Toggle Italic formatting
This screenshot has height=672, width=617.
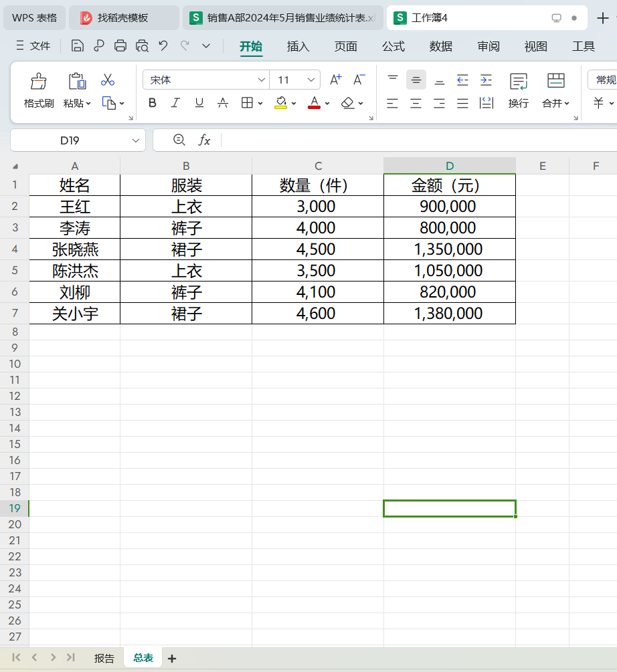pyautogui.click(x=175, y=103)
